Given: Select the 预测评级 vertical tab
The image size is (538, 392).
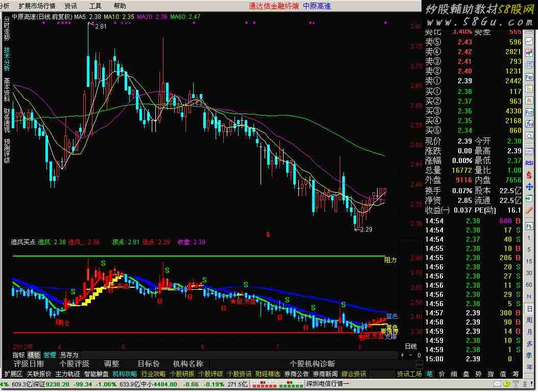Looking at the screenshot, I should 7,151.
